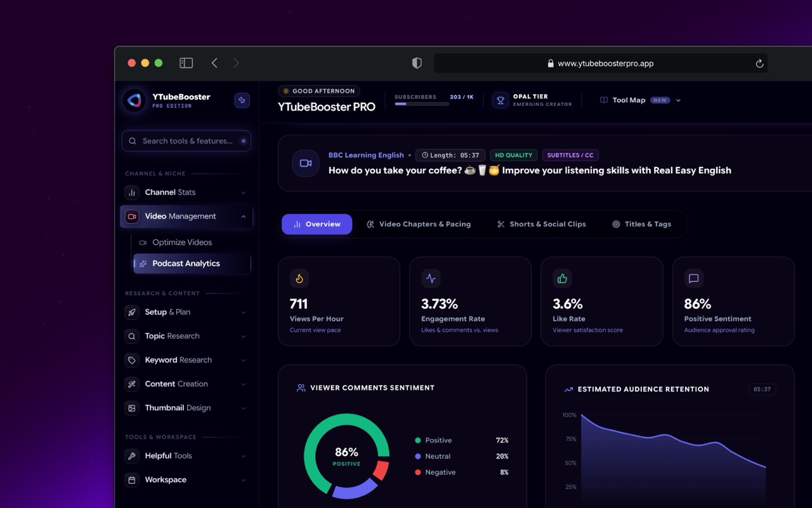
Task: Open the BBC Learning English channel link
Action: pyautogui.click(x=366, y=155)
